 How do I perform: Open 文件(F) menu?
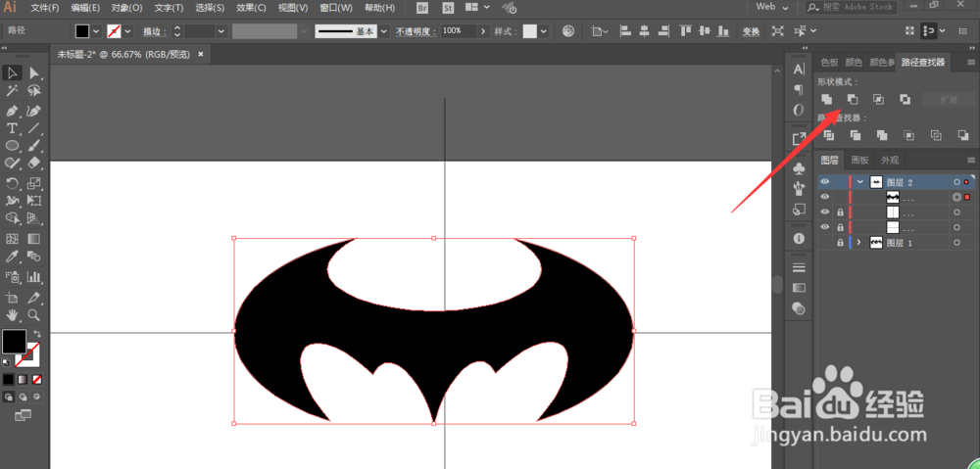click(x=44, y=8)
